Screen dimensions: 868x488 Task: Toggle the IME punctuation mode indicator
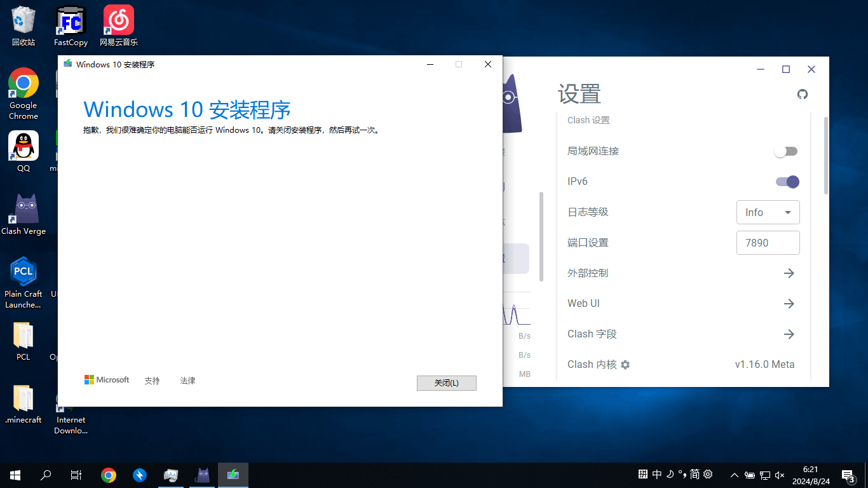682,474
